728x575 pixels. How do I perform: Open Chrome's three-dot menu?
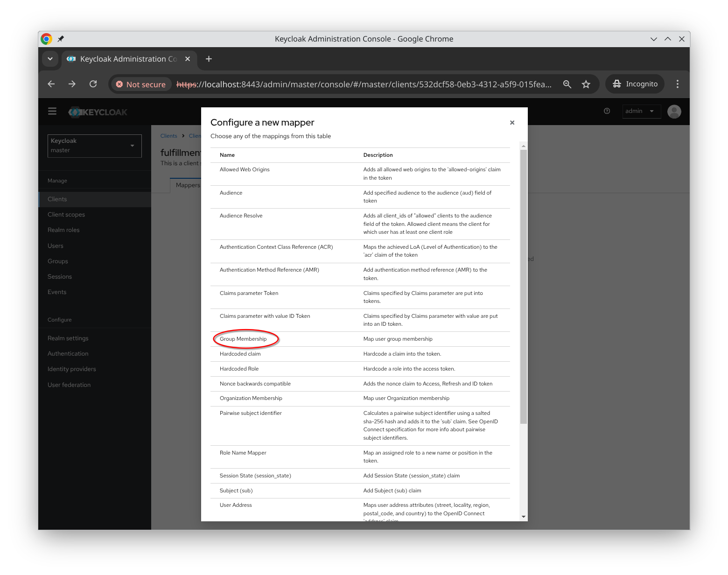click(x=677, y=84)
